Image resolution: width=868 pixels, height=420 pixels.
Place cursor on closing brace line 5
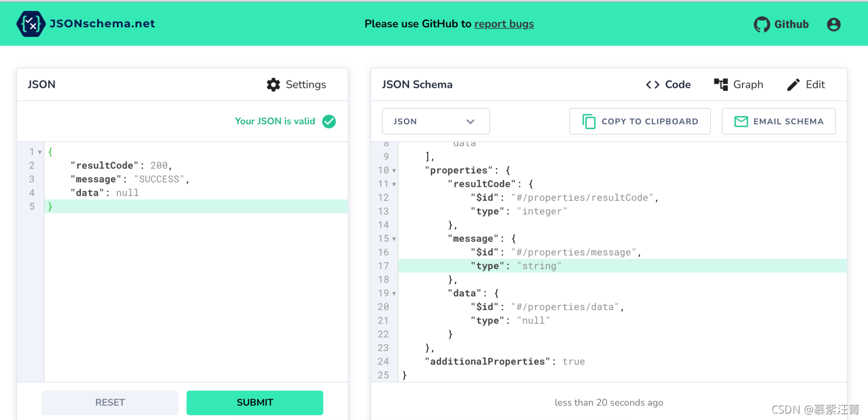click(196, 207)
